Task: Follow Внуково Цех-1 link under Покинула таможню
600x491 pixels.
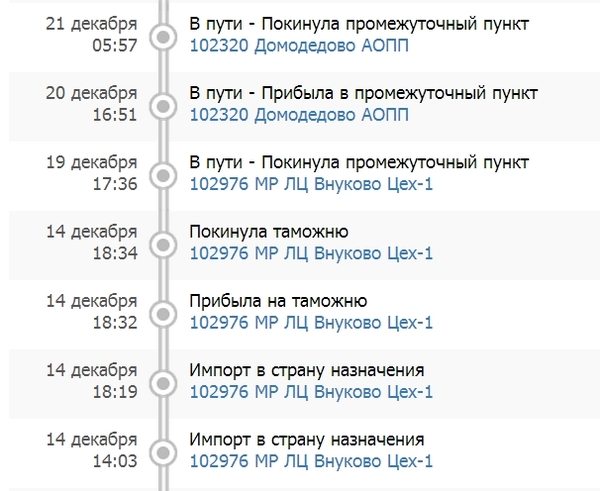Action: point(311,253)
